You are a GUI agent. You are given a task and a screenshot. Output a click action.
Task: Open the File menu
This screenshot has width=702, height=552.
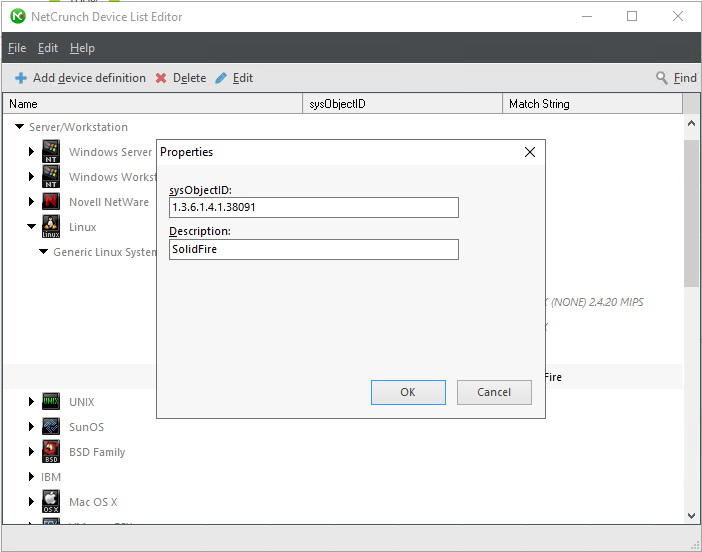click(x=17, y=48)
